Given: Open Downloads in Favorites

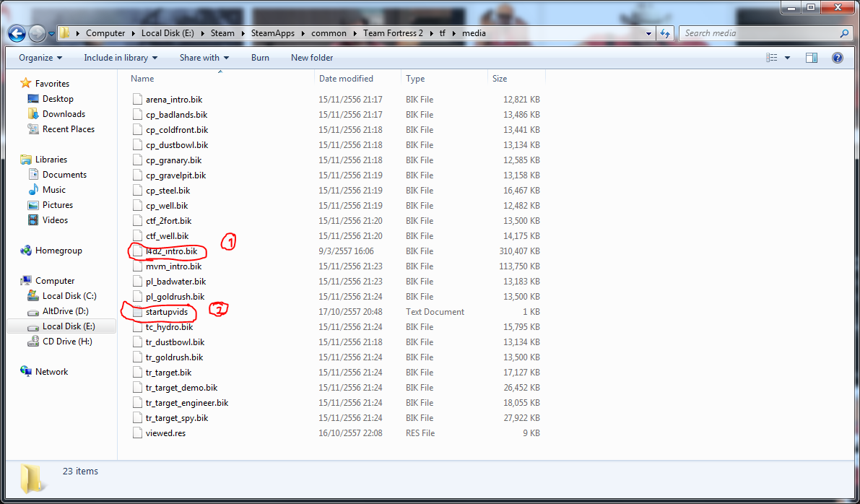Looking at the screenshot, I should pos(64,114).
